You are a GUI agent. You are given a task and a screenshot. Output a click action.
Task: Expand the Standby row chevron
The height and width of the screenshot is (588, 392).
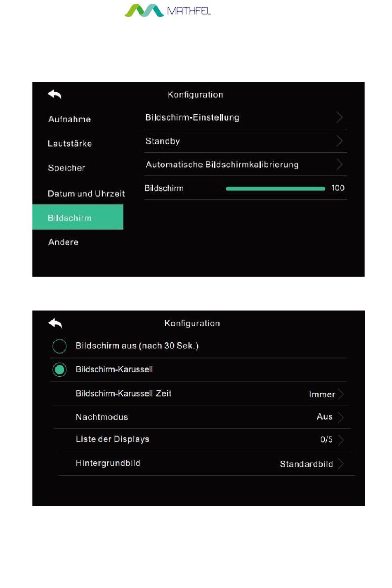click(339, 141)
